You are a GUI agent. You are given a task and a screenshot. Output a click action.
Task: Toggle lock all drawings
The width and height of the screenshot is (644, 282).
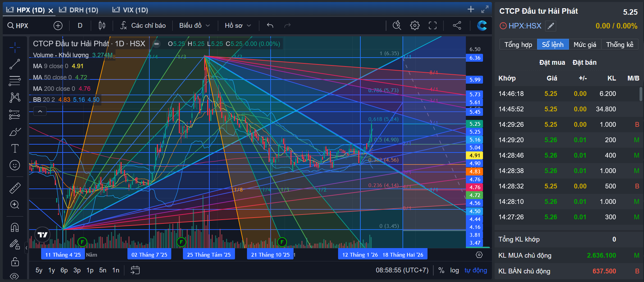[15, 262]
